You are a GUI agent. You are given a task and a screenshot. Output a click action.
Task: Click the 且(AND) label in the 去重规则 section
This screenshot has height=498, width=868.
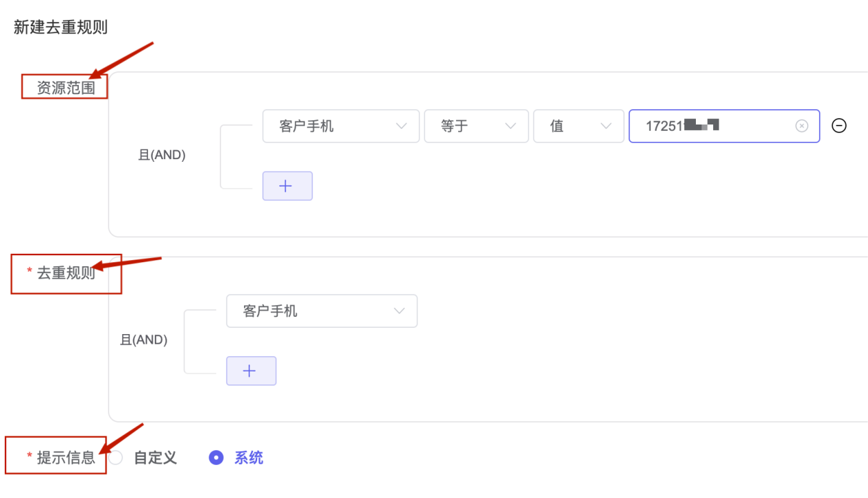tap(144, 340)
